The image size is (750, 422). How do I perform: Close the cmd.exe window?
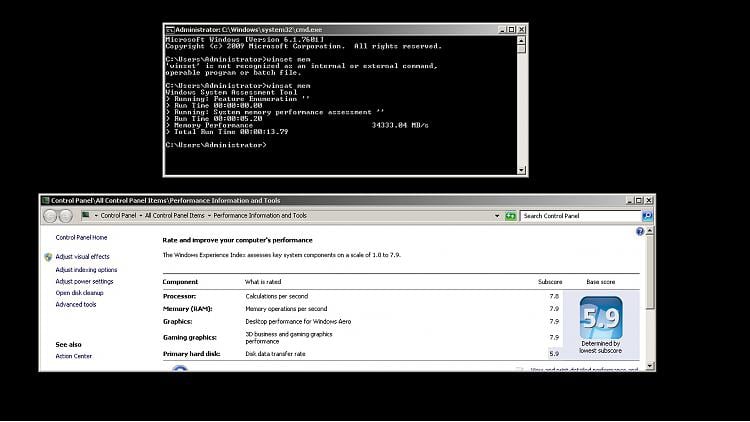pos(521,30)
